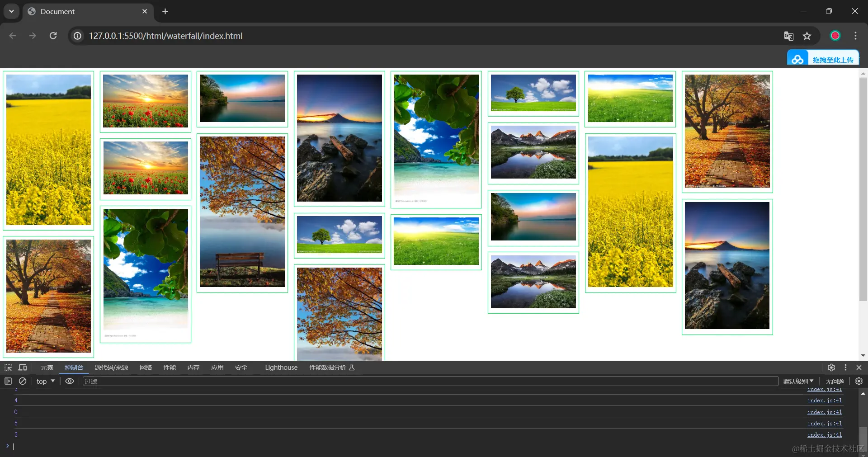View site information for 127.0.0.1
Viewport: 868px width, 457px height.
78,36
